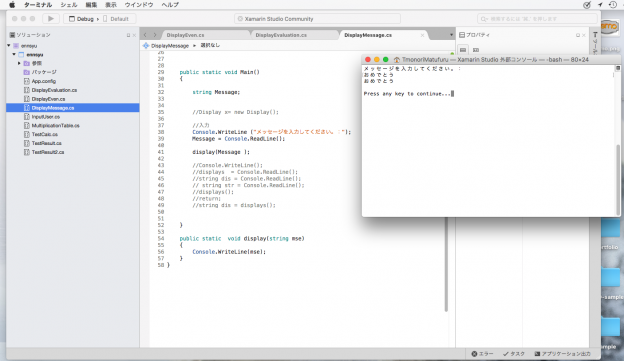This screenshot has width=624, height=361.
Task: Open the document tab list dropdown
Action: pos(451,35)
